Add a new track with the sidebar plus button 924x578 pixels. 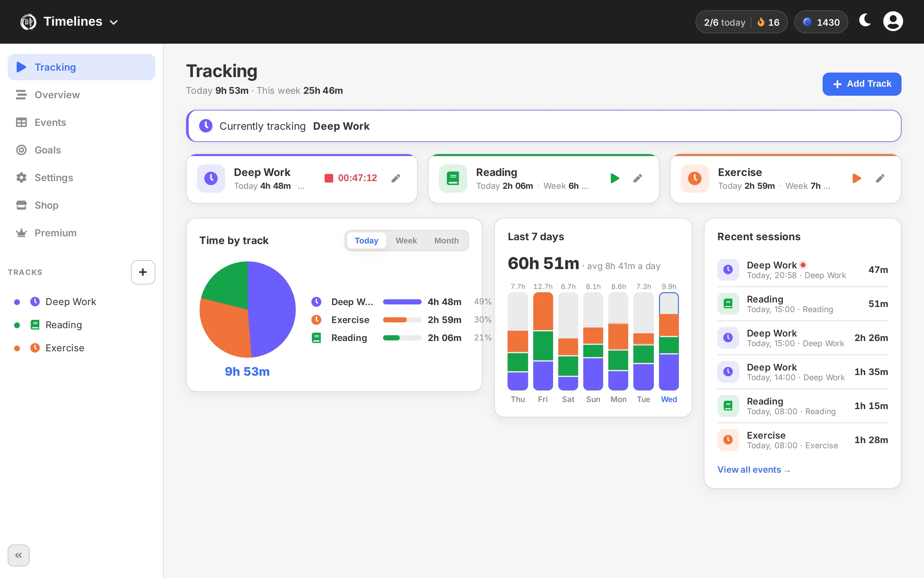coord(143,272)
